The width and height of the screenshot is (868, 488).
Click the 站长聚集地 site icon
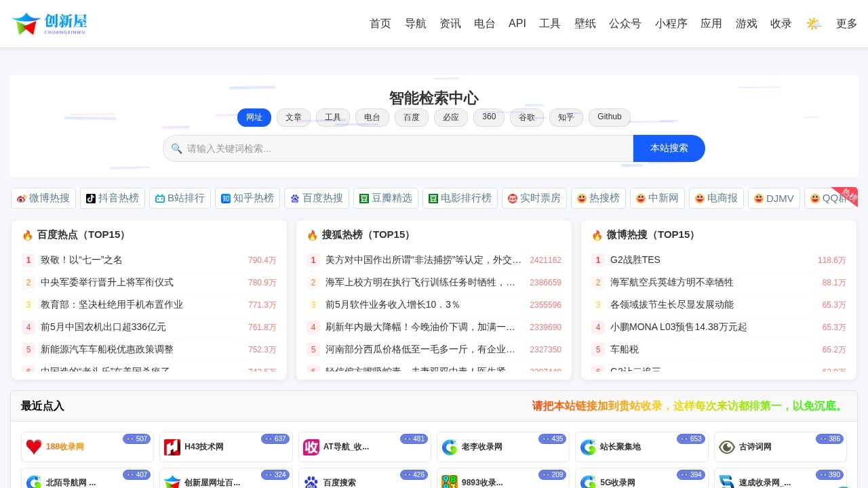coord(588,447)
